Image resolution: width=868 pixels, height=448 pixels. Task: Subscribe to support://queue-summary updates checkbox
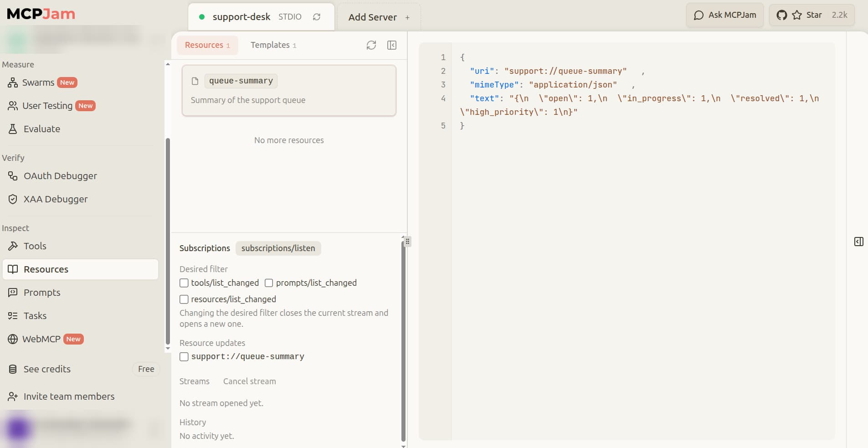pos(184,357)
